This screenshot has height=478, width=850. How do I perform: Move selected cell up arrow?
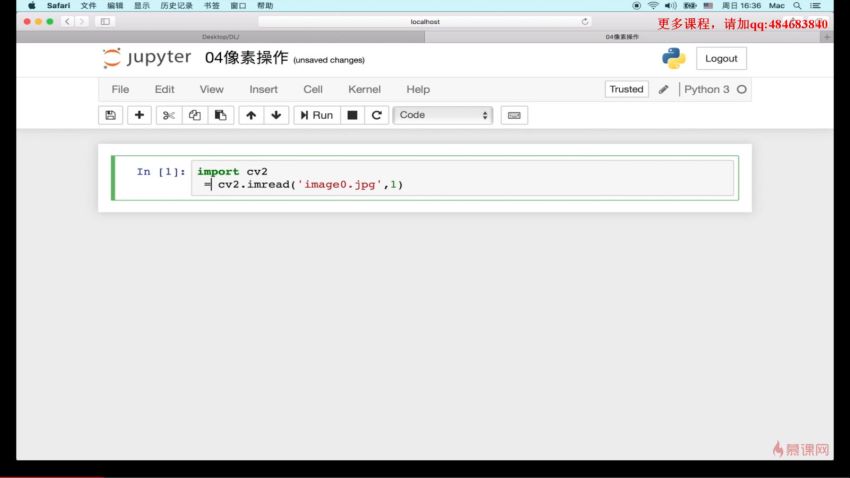[x=251, y=115]
